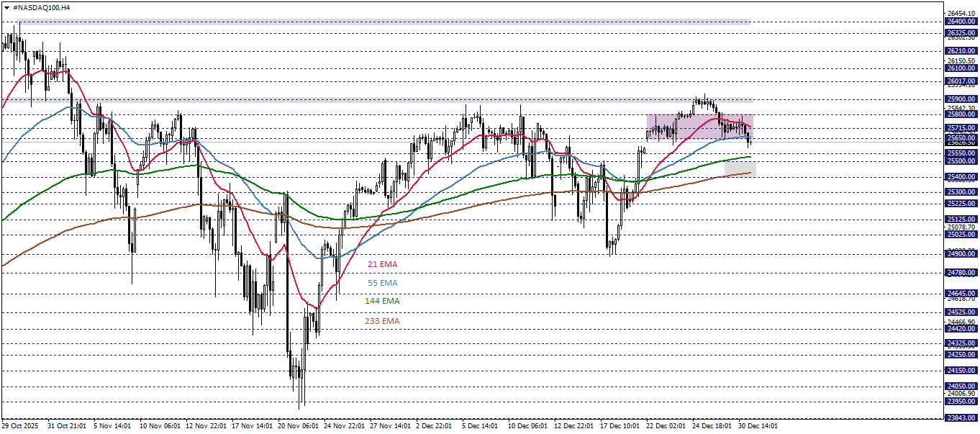Select the 144 EMA legend label
Image resolution: width=980 pixels, height=434 pixels.
[x=382, y=302]
